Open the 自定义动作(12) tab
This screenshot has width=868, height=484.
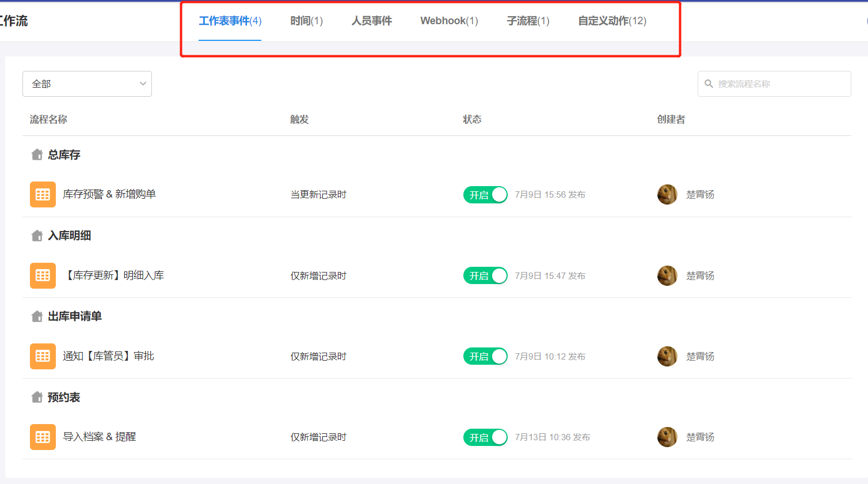[612, 21]
